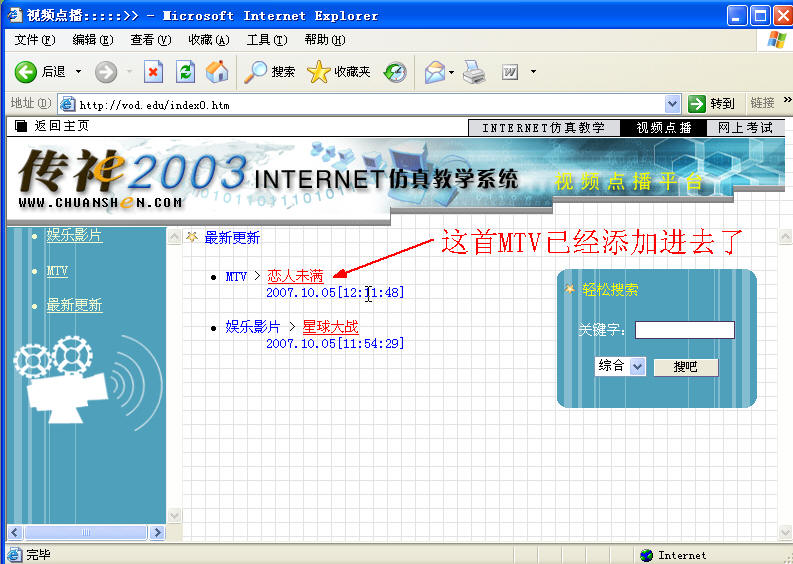Click the Back arrow button
This screenshot has width=793, height=564.
tap(26, 72)
